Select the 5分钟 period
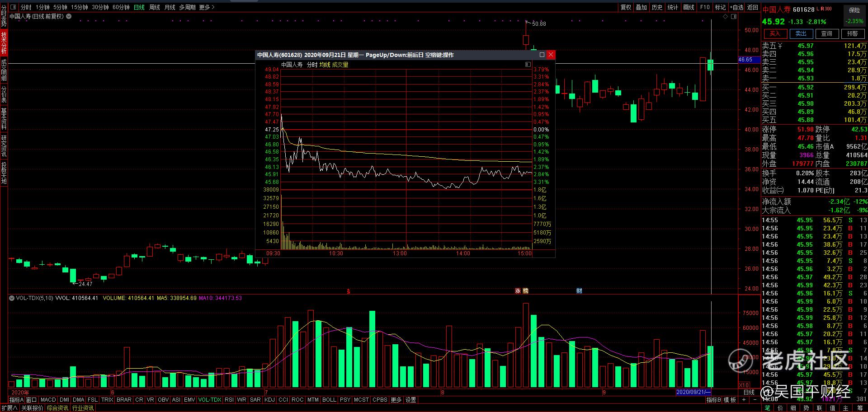This screenshot has width=868, height=412. point(60,7)
